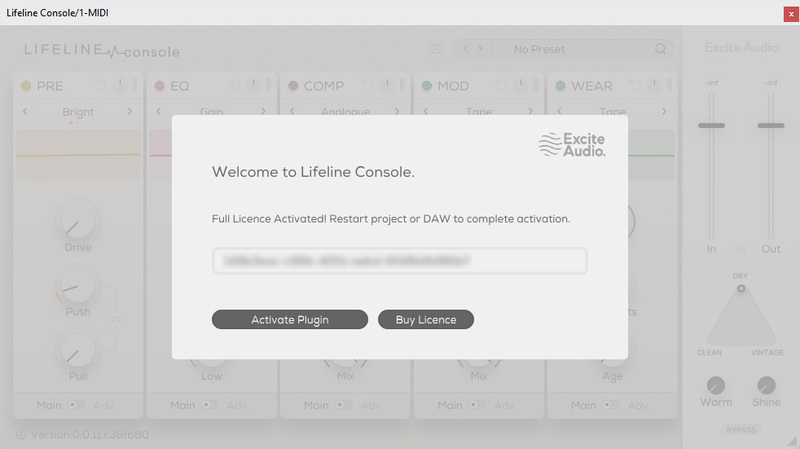Close the Lifeline Console window
Viewport: 800px width, 449px height.
point(791,14)
